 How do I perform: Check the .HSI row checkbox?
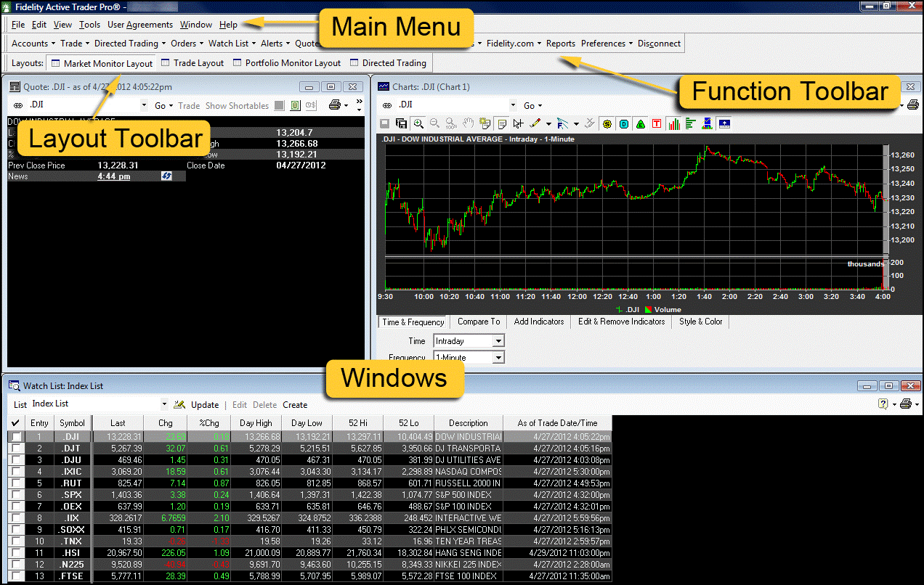[16, 553]
